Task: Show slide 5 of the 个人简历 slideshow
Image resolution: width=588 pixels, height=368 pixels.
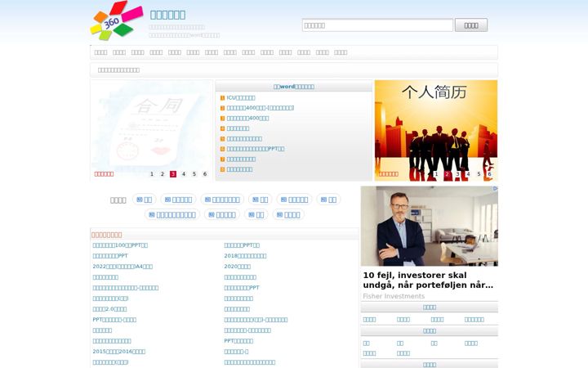Action: [x=479, y=174]
